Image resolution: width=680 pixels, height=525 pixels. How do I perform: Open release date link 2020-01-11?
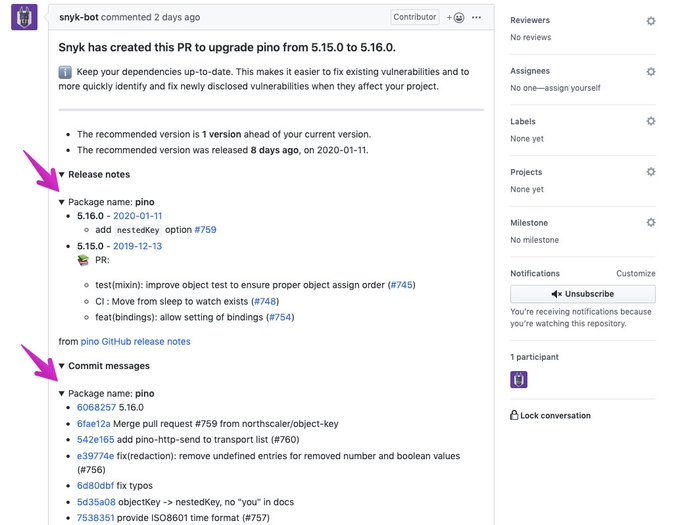[x=137, y=216]
